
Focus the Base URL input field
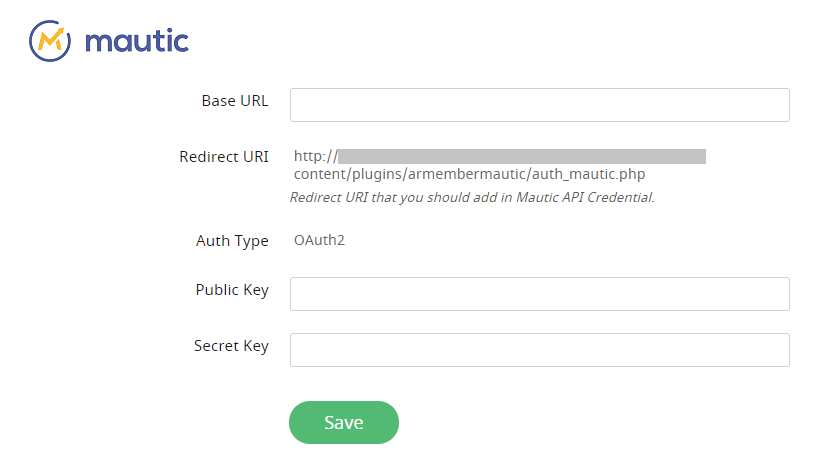click(x=539, y=105)
